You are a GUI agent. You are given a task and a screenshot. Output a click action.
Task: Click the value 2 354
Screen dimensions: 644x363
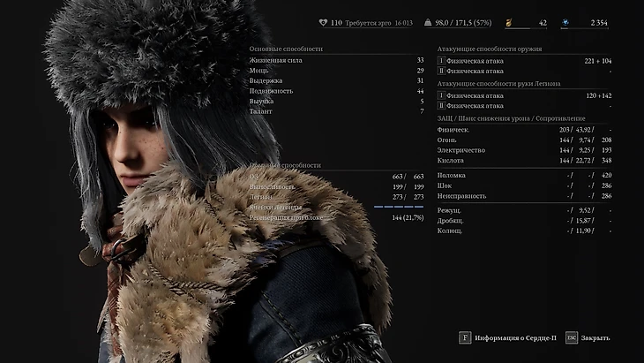click(x=599, y=23)
